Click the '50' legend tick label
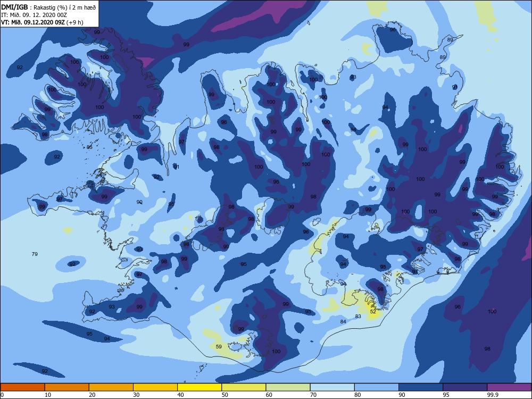The image size is (532, 399). point(225,395)
